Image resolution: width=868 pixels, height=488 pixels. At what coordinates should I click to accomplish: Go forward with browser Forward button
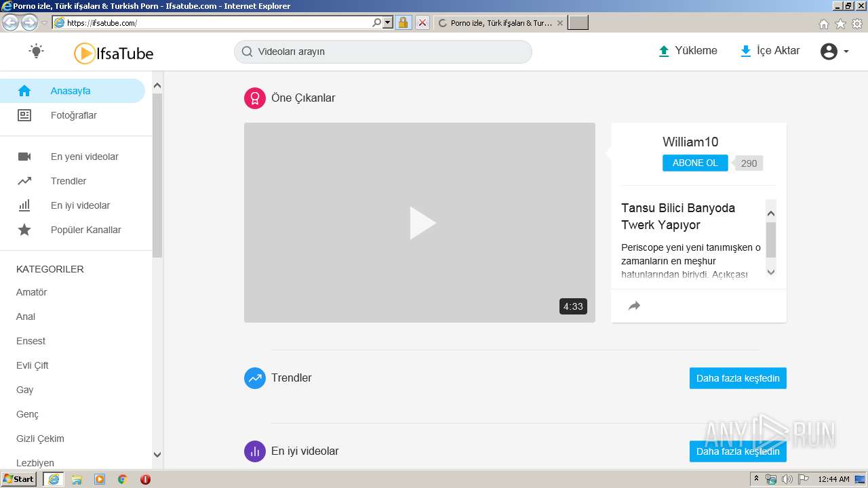click(x=29, y=22)
